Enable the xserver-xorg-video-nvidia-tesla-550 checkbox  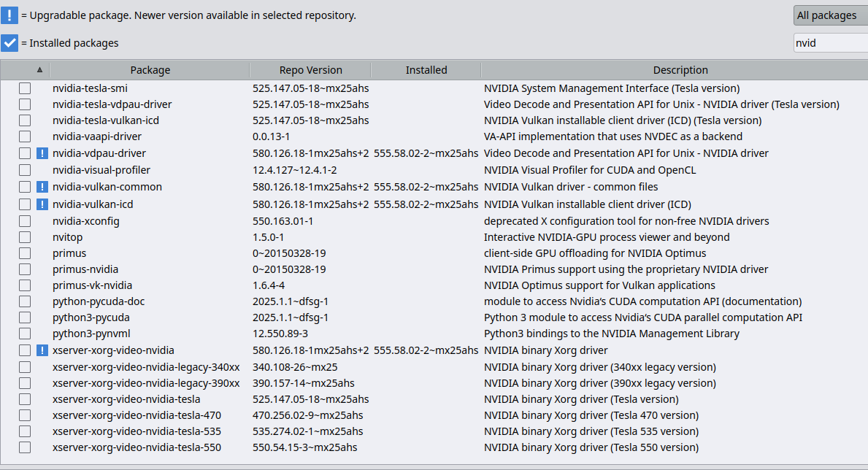(x=25, y=447)
